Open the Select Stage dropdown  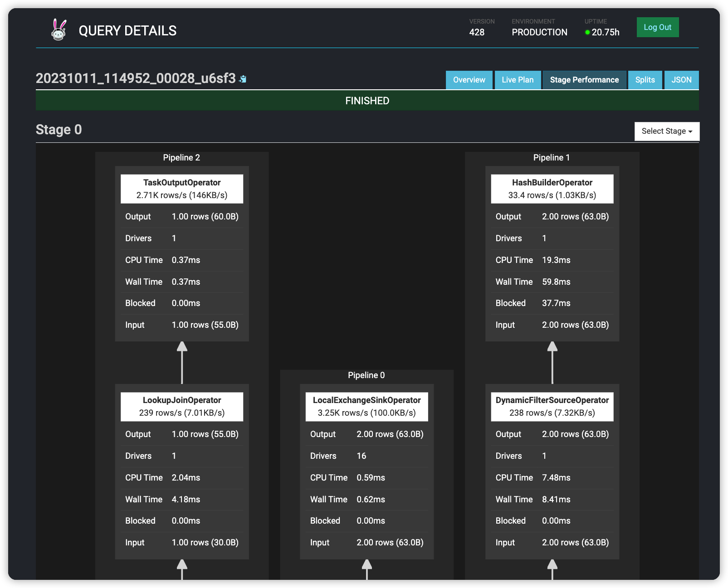666,131
